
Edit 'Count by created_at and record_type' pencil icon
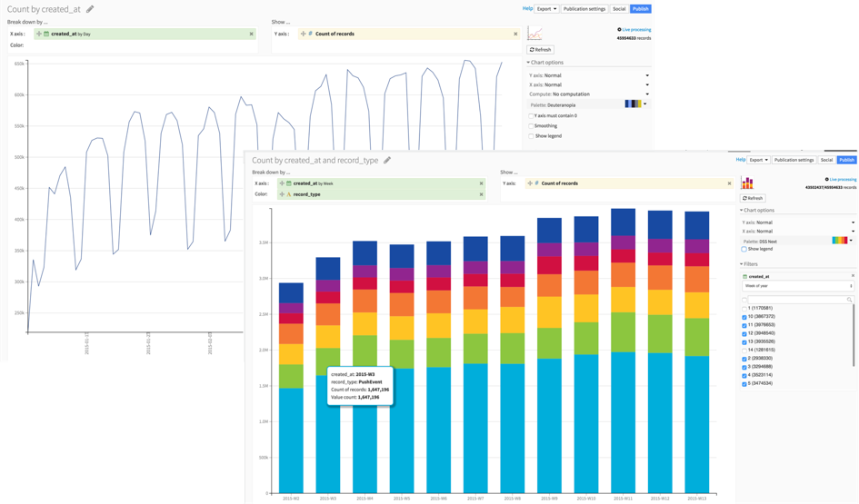tap(386, 161)
